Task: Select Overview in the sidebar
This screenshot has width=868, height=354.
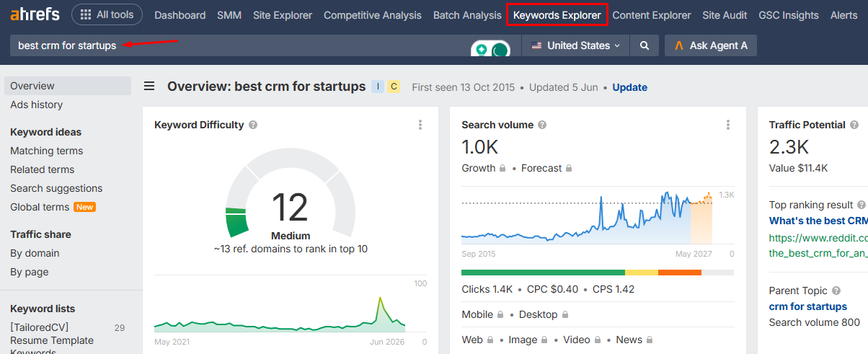Action: tap(68, 86)
